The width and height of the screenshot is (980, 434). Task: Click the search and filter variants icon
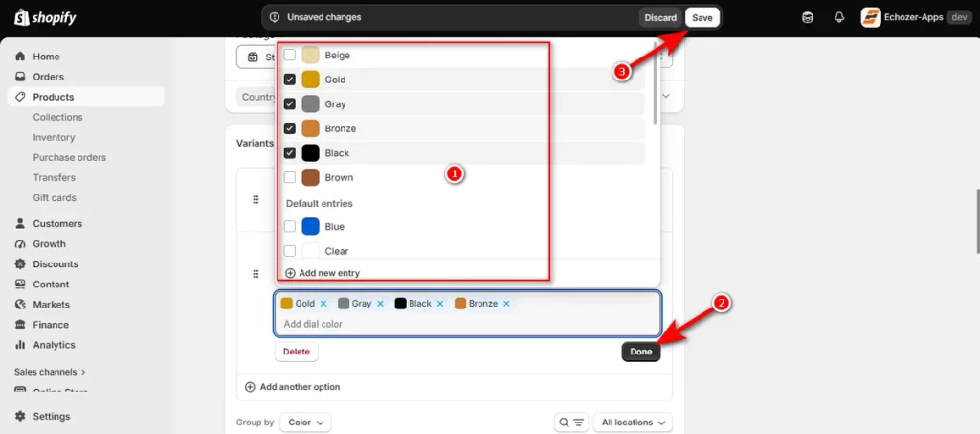tap(571, 423)
